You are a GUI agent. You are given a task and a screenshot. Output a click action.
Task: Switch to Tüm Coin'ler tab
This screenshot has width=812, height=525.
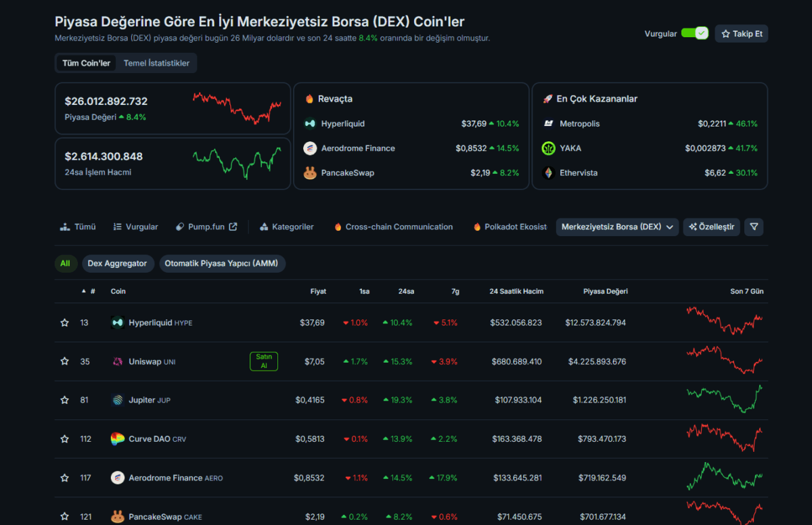click(86, 63)
